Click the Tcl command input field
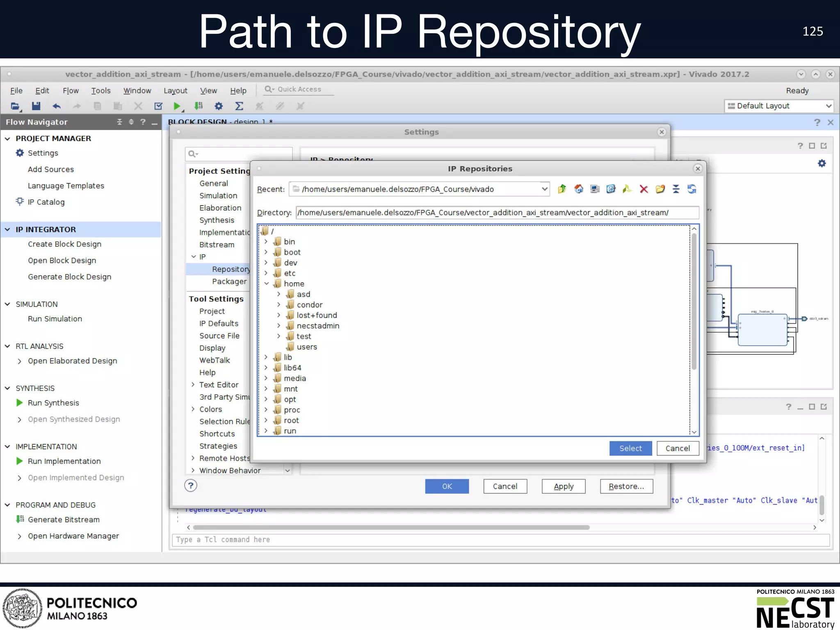The image size is (840, 630). pyautogui.click(x=501, y=540)
